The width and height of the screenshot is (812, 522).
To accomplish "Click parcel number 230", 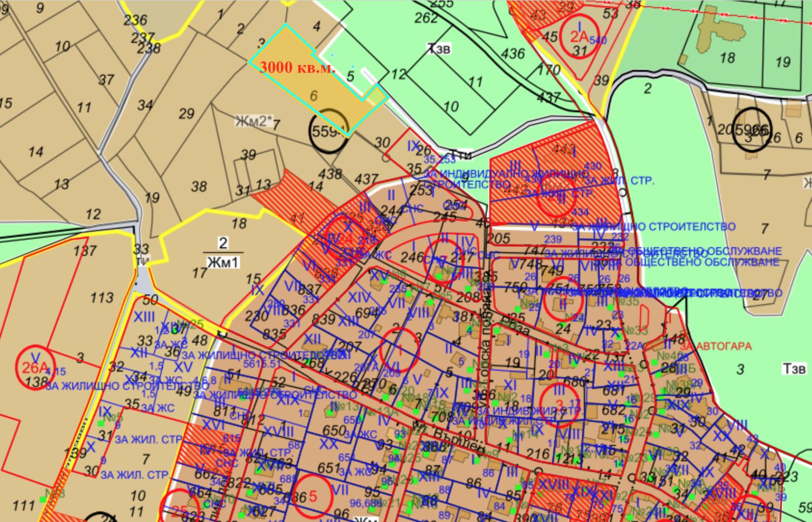I will (256, 315).
